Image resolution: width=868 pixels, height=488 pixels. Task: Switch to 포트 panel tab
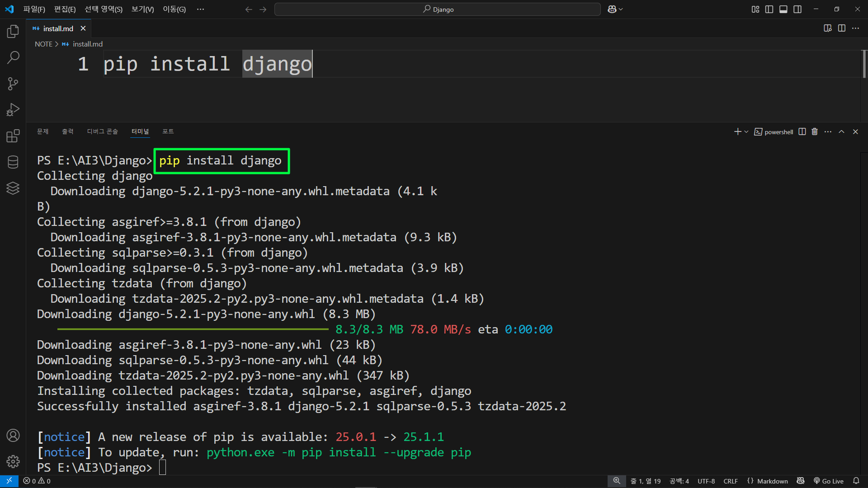coord(168,131)
